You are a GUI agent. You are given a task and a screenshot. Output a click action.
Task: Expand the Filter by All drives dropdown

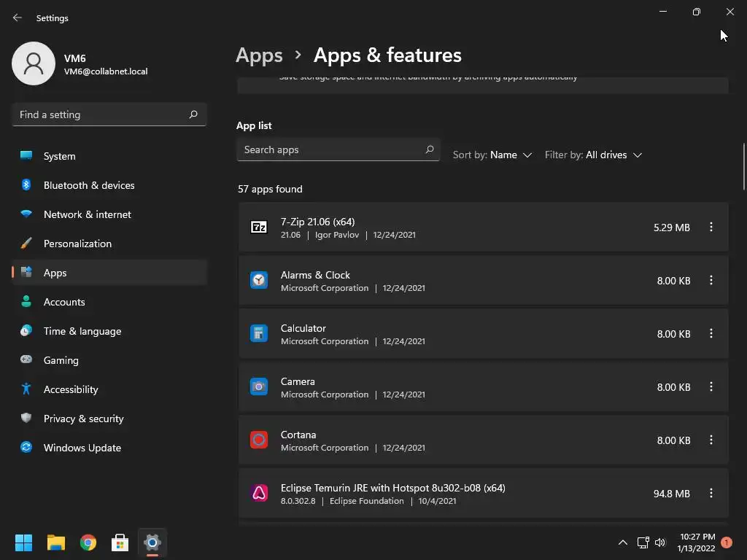pos(593,155)
